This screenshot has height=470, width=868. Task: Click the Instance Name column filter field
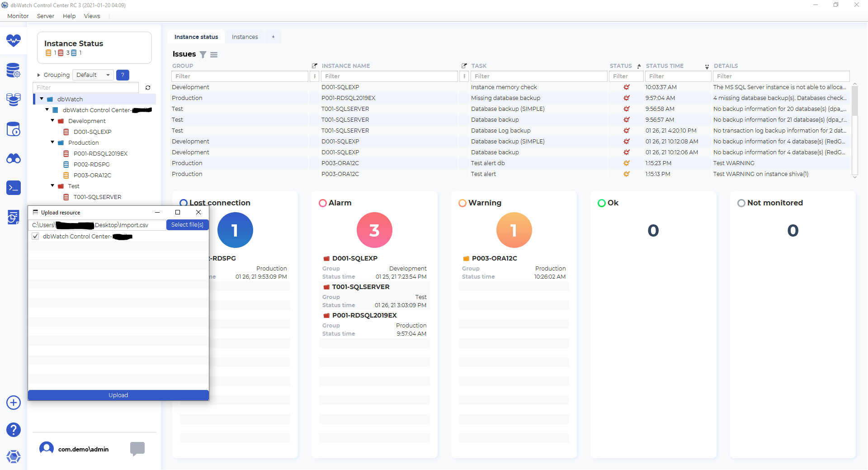390,76
